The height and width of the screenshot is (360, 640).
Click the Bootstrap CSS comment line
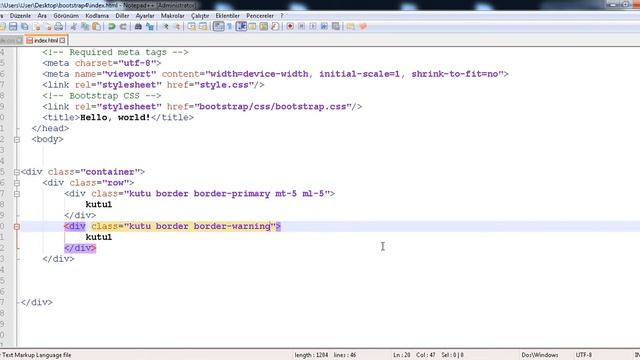coord(102,96)
